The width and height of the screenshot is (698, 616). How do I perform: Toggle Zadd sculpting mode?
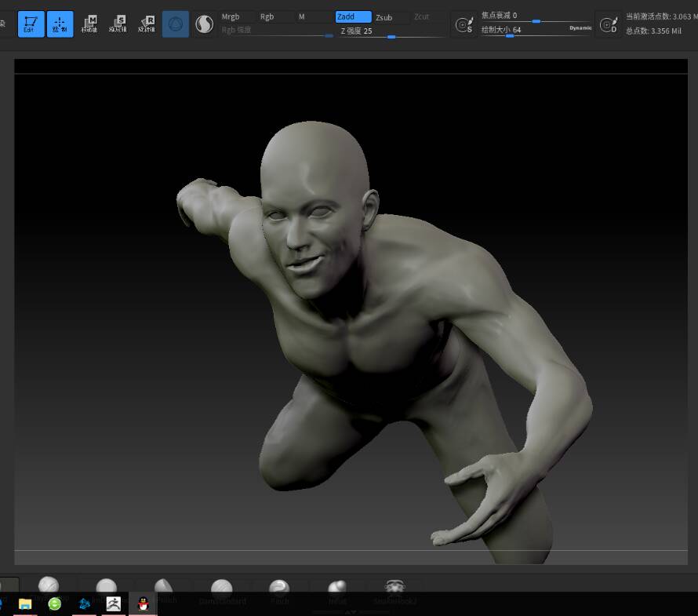(x=353, y=16)
